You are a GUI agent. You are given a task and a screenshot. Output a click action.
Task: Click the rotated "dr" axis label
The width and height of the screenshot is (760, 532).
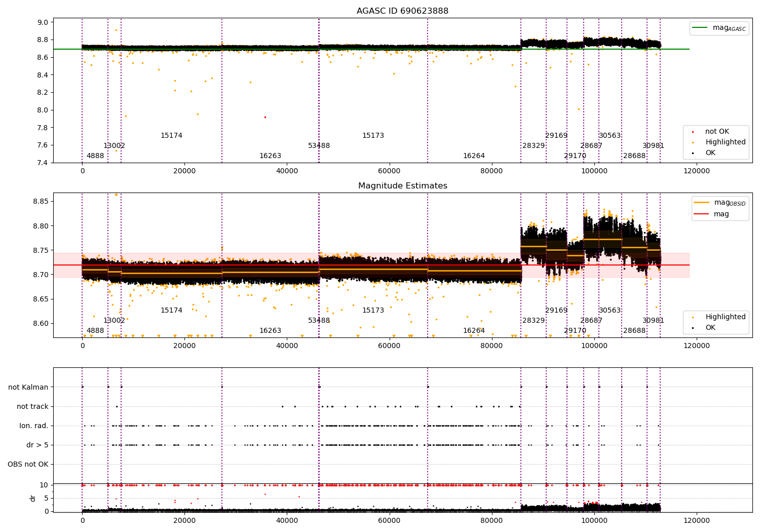(x=33, y=498)
